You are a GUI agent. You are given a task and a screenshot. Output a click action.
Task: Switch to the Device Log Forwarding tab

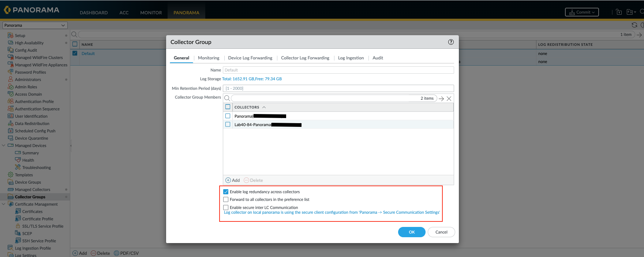(250, 58)
